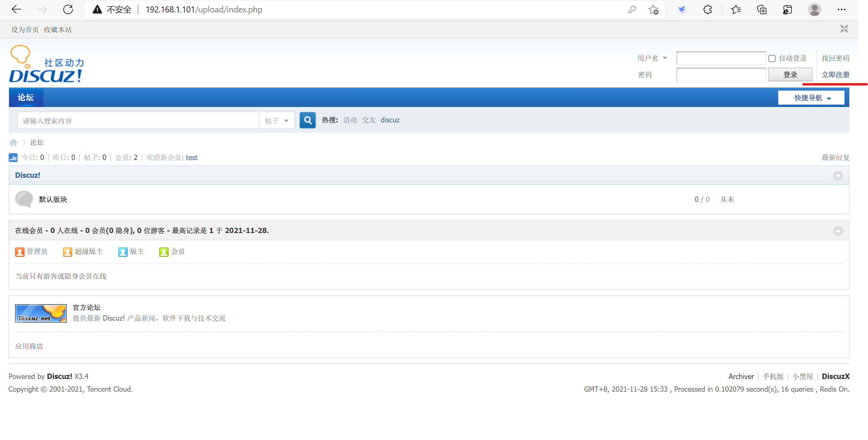Open the 用户名 login type dropdown

coord(652,58)
